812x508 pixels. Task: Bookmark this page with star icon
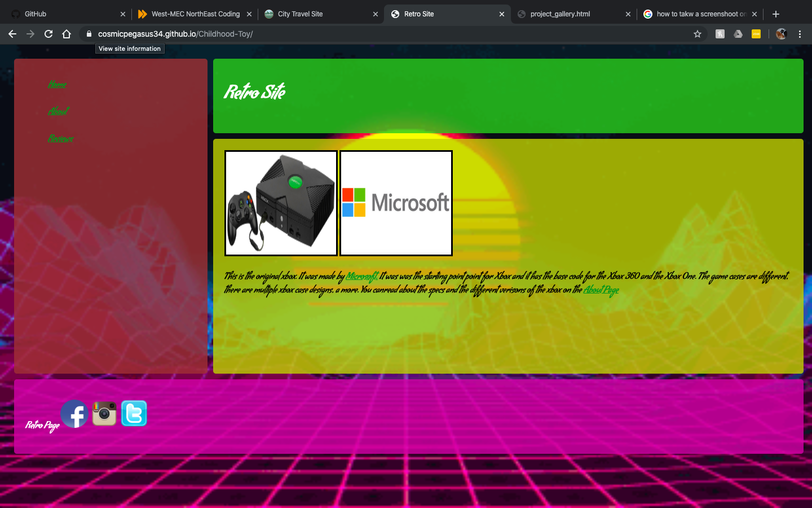click(698, 34)
